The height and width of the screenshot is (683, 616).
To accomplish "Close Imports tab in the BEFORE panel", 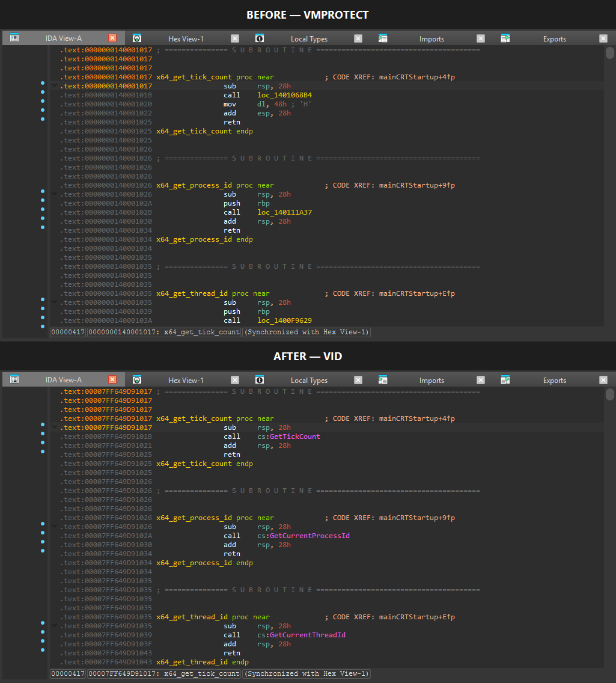I will tap(481, 38).
